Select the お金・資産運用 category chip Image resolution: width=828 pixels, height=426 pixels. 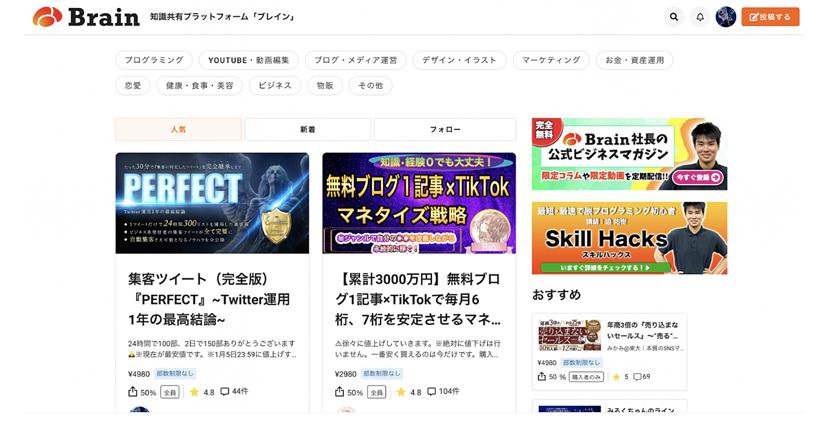(634, 60)
